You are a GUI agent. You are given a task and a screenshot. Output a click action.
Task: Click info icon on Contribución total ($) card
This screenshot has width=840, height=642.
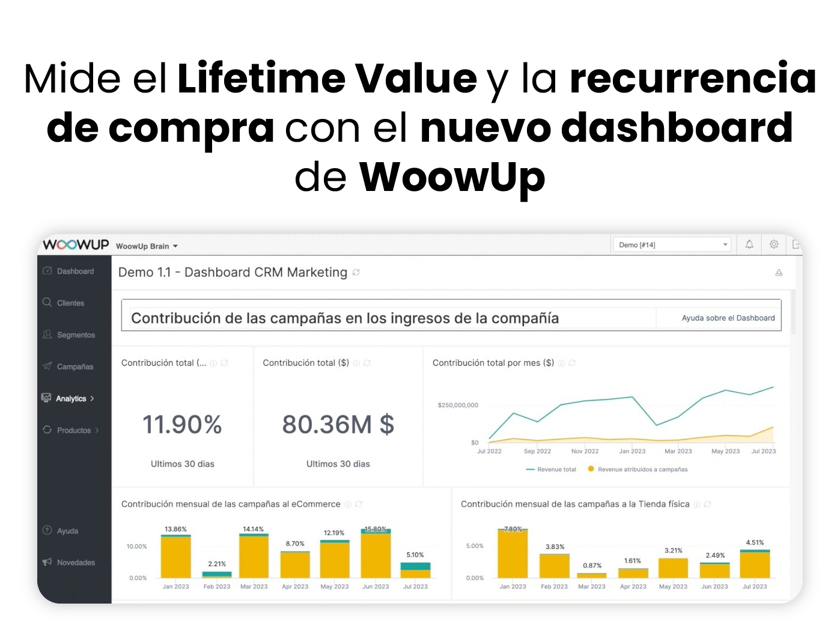coord(356,363)
